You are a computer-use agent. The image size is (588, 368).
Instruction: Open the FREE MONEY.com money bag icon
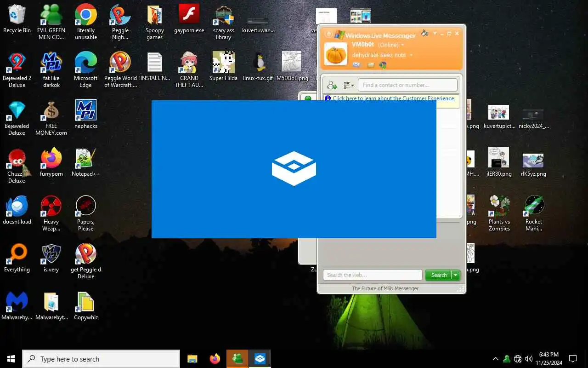(51, 118)
